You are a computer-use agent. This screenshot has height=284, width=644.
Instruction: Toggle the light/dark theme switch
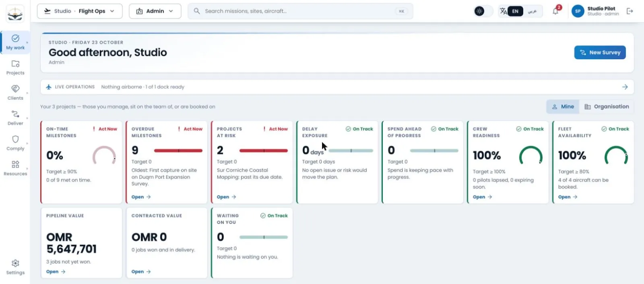point(483,11)
